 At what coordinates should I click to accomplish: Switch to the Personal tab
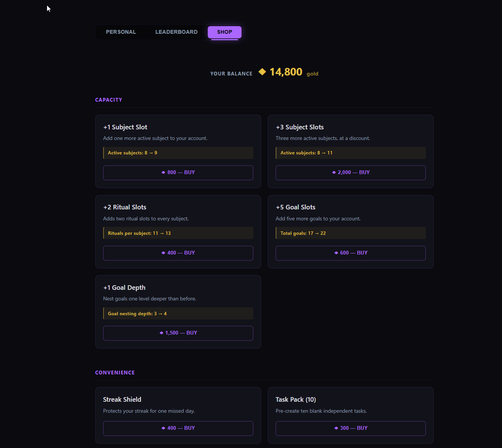coord(121,32)
